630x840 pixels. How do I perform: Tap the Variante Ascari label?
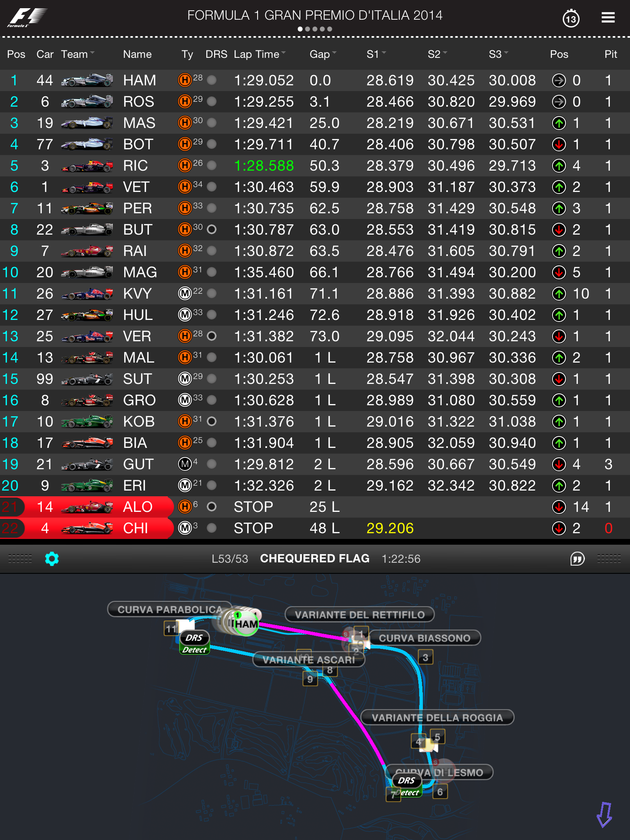pyautogui.click(x=308, y=660)
